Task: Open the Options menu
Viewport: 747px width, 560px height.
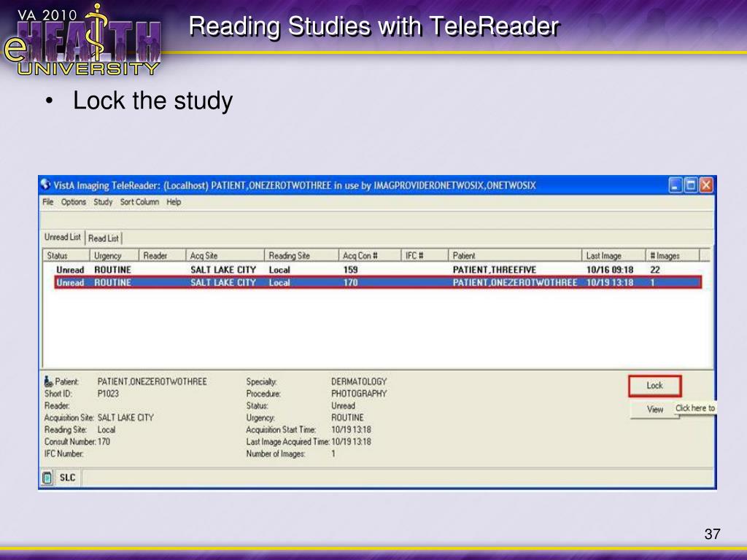Action: (x=74, y=202)
